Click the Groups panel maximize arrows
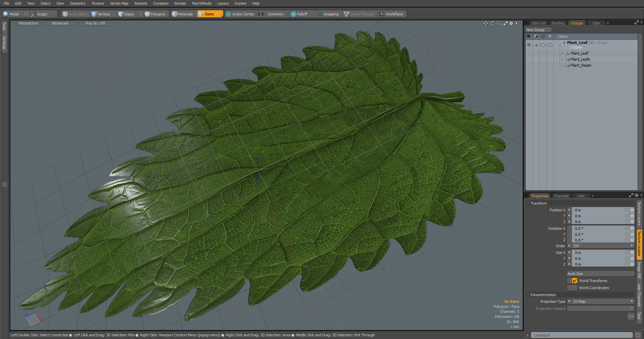Viewport: 644px width, 339px height. tap(636, 22)
